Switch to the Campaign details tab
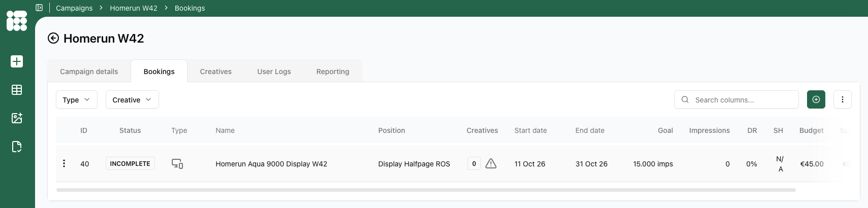The image size is (868, 208). click(89, 72)
